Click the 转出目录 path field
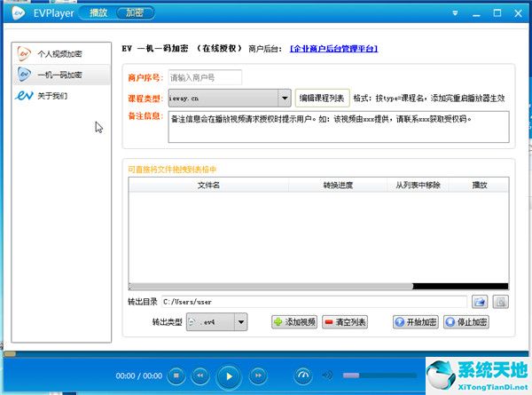Screen dimensions: 532x395 click(314, 302)
